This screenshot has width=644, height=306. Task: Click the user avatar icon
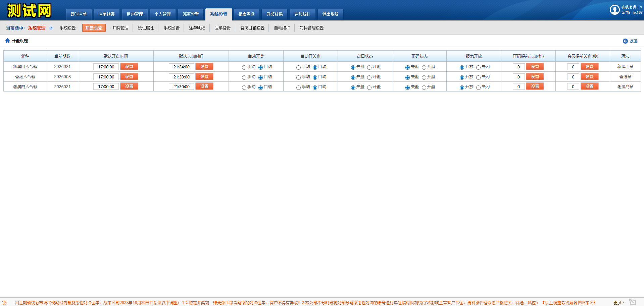tap(614, 10)
